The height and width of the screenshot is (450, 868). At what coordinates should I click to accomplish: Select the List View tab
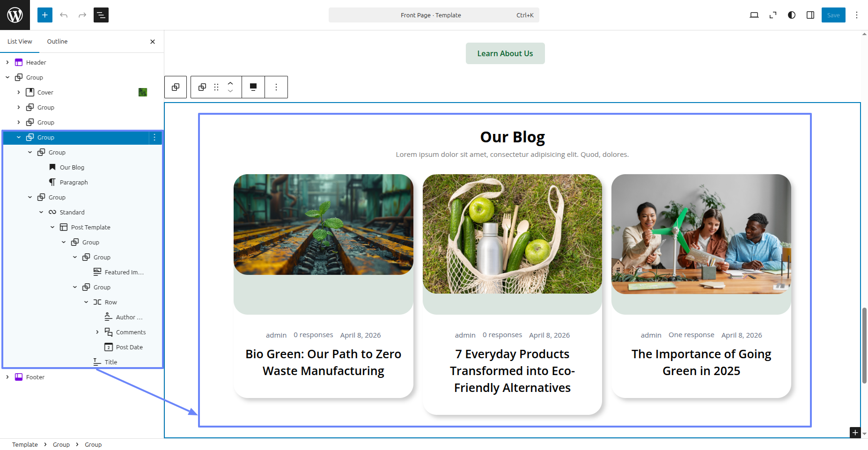(x=20, y=42)
